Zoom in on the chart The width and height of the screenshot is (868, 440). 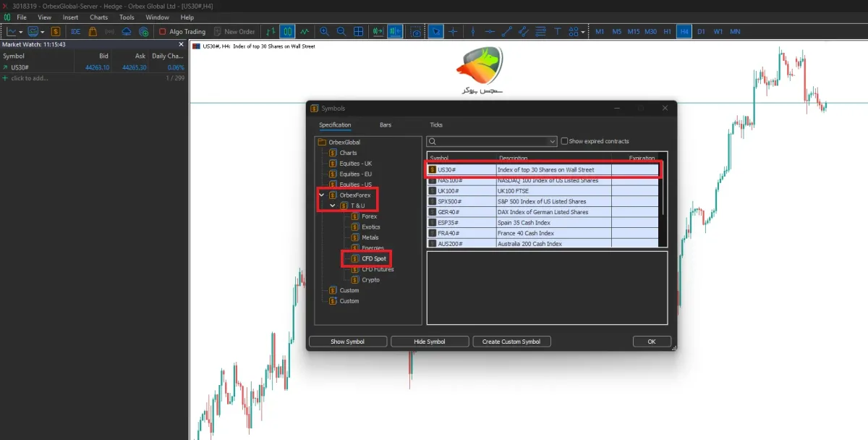[x=324, y=32]
